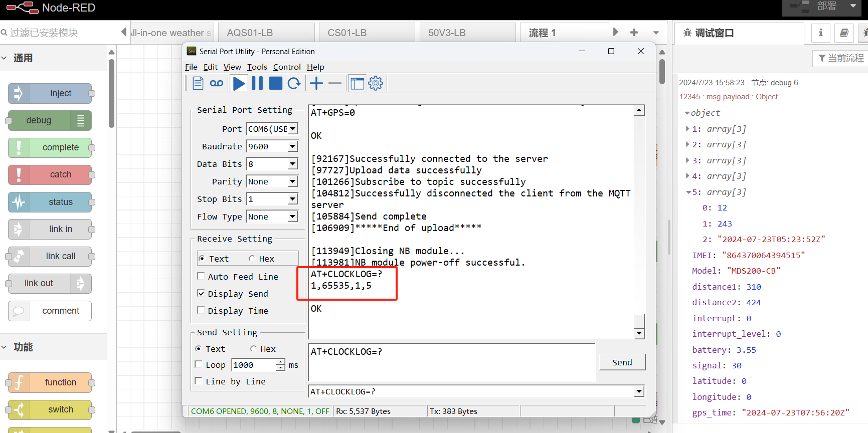Toggle the window layout toolbar icon
Screen dimensions: 868x433
coord(358,83)
